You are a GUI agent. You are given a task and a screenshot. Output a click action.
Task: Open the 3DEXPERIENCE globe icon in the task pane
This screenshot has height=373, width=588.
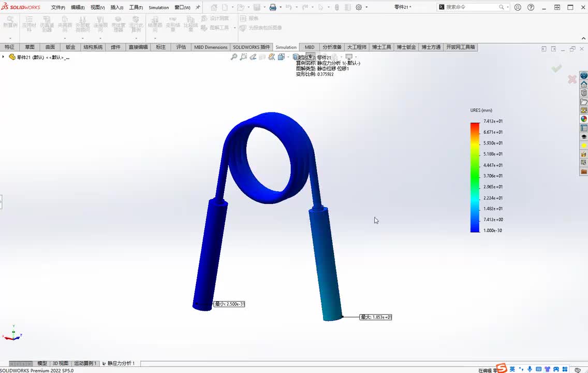(x=584, y=76)
